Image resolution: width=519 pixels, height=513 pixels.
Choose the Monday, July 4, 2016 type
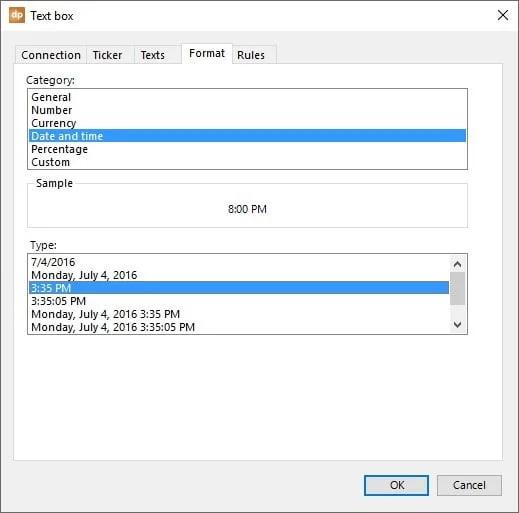(239, 275)
